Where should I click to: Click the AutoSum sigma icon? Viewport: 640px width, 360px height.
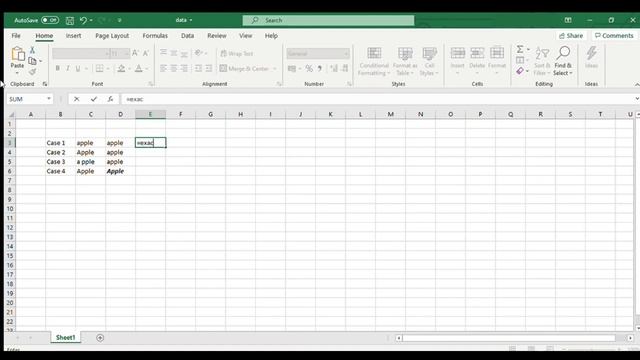(520, 49)
